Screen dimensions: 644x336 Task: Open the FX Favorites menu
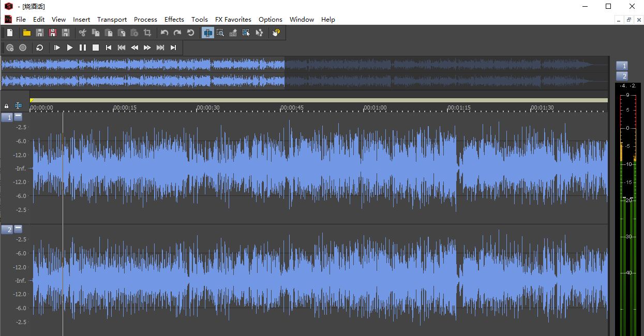tap(233, 19)
